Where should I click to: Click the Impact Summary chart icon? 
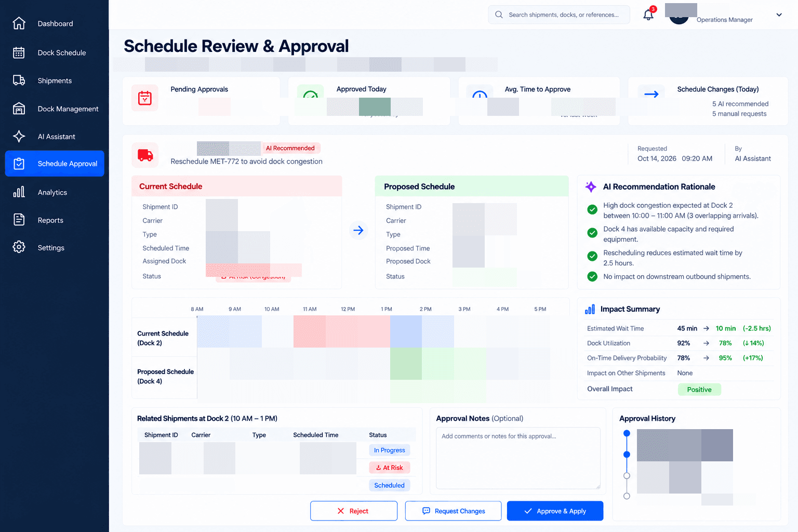pyautogui.click(x=590, y=309)
